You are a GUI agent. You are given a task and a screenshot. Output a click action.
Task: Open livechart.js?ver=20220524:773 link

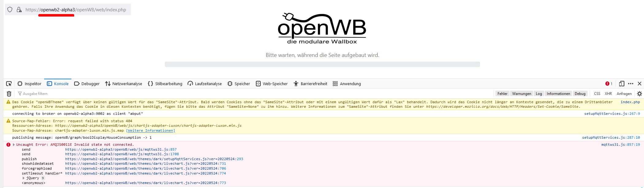[146, 183]
